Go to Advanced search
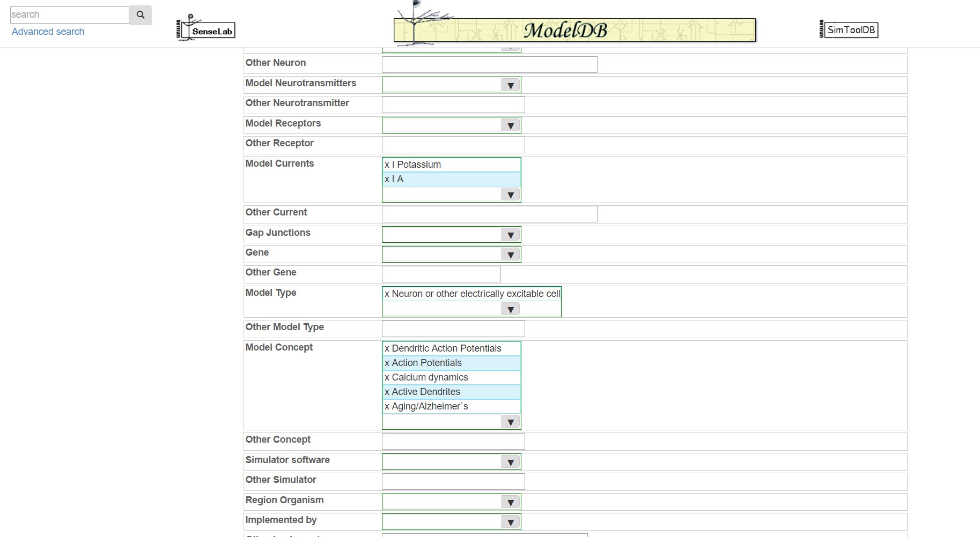The height and width of the screenshot is (537, 980). pyautogui.click(x=48, y=32)
